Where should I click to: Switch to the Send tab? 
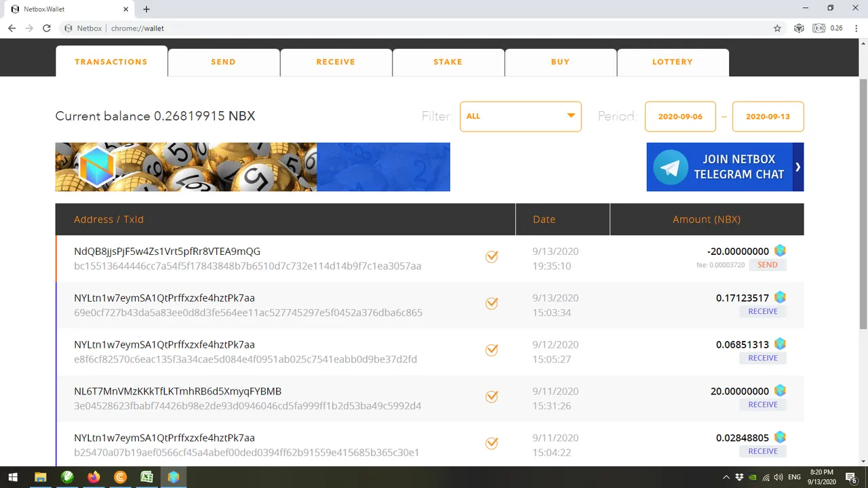224,62
